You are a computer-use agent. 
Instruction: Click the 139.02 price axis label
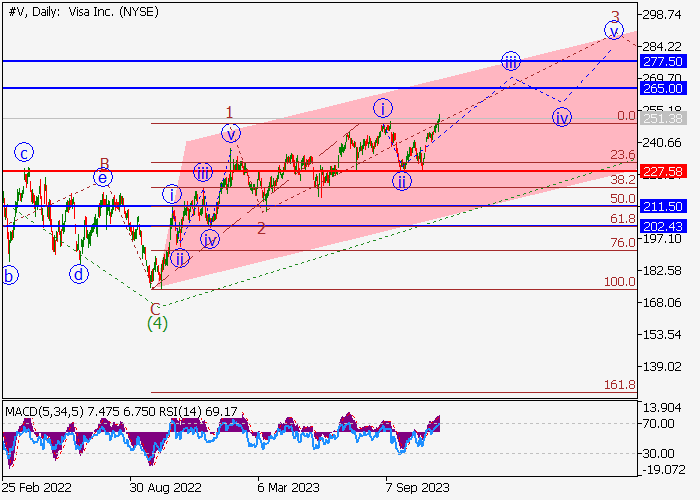[662, 367]
